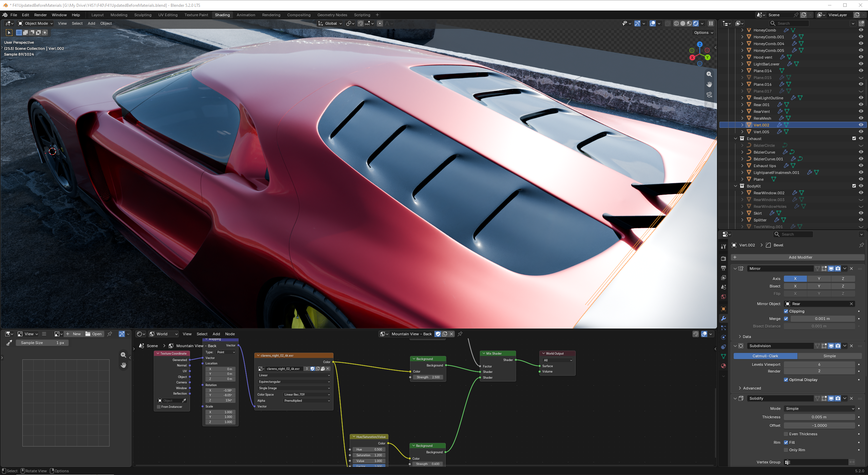Image resolution: width=868 pixels, height=475 pixels.
Task: Toggle the Merge checkbox
Action: (x=786, y=319)
